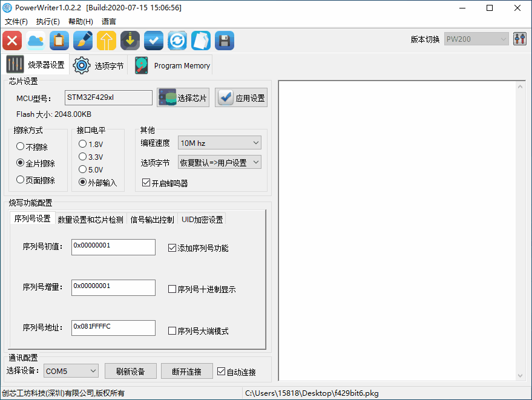
Task: Toggle the 开启蜂鸣器 checkbox
Action: coord(165,183)
